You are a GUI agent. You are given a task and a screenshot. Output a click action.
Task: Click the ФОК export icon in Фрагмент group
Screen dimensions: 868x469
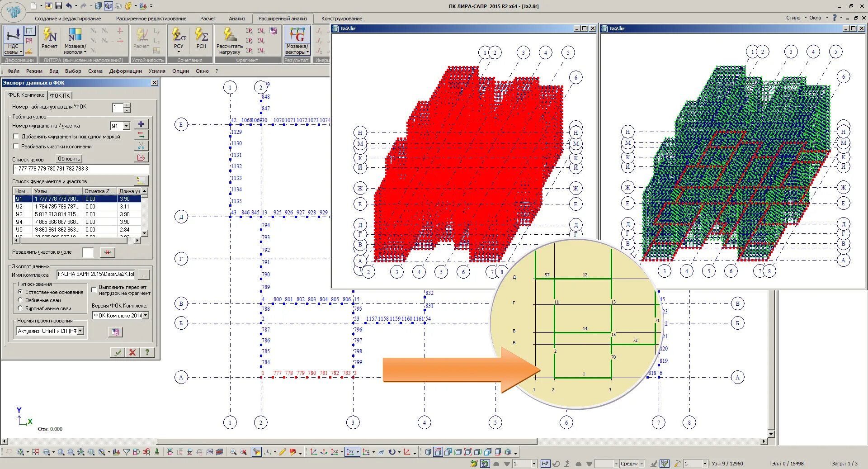(x=274, y=31)
